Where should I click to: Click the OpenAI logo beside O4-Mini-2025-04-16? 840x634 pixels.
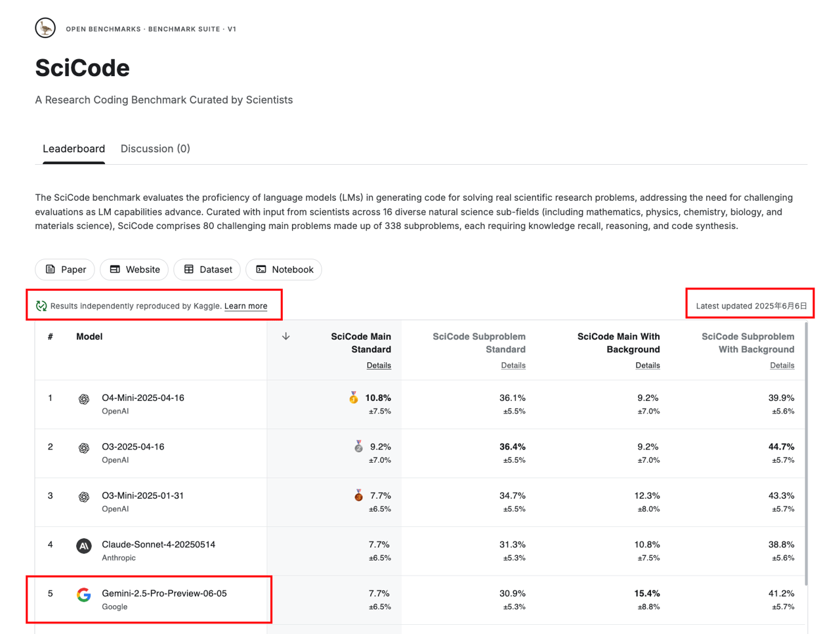[84, 399]
